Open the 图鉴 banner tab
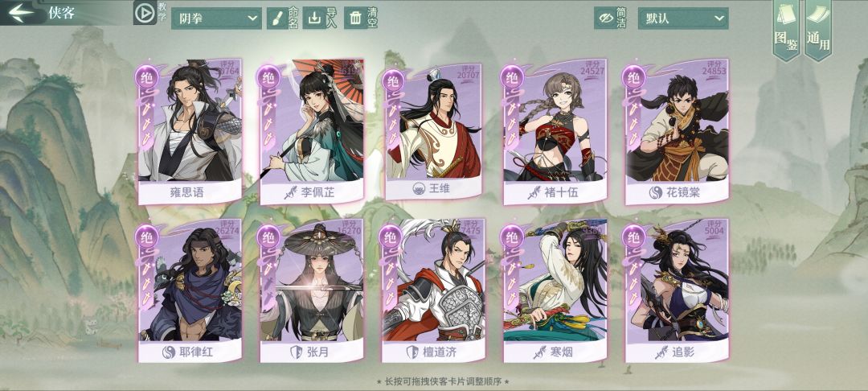The width and height of the screenshot is (868, 391). (x=786, y=29)
